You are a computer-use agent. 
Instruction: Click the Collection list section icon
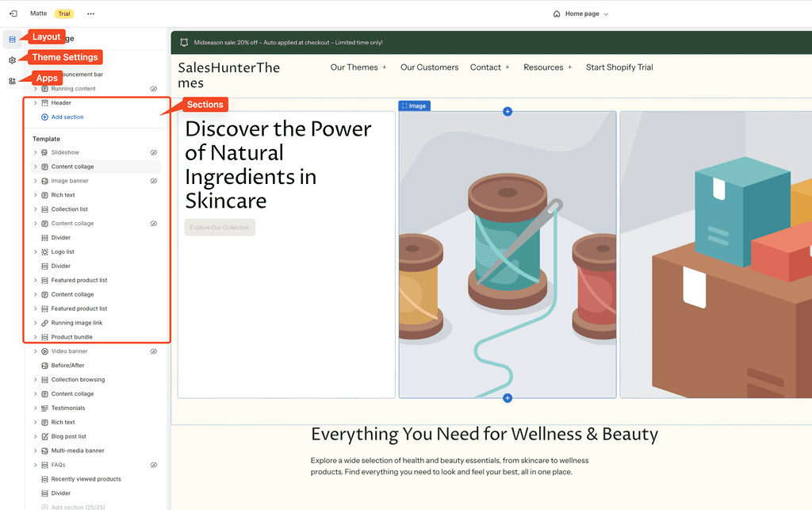click(44, 209)
